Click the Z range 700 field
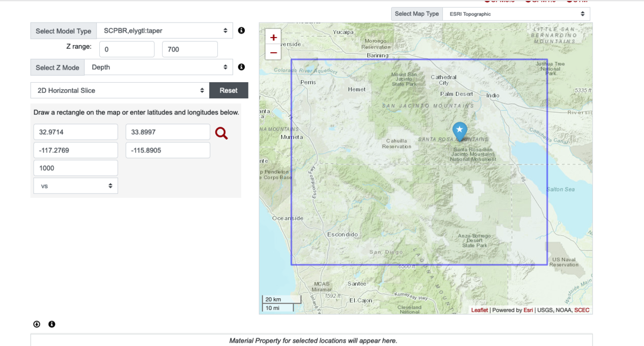Viewport: 644px width, 346px height. (x=189, y=49)
